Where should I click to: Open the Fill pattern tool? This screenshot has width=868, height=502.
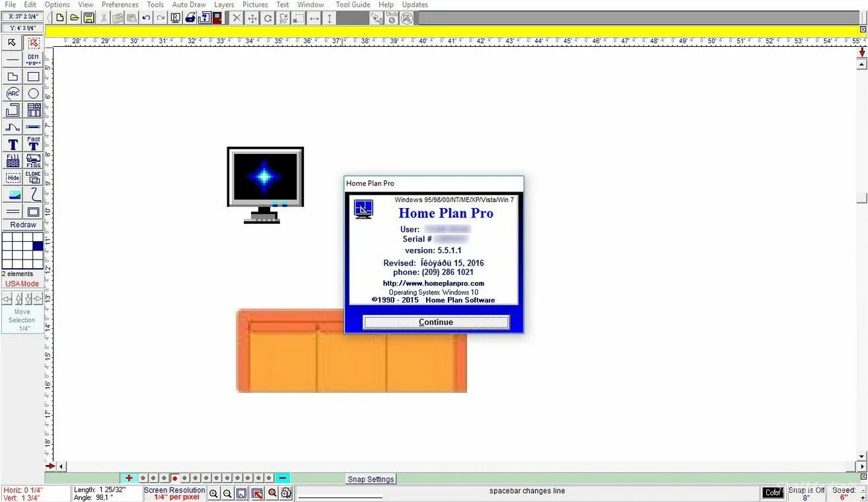point(13,161)
